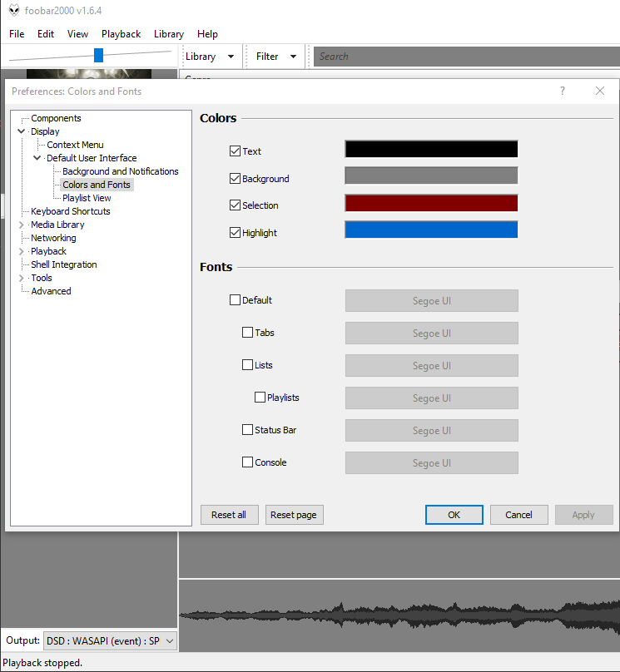The height and width of the screenshot is (672, 620).
Task: Enable the Tabs font checkbox
Action: pos(247,333)
